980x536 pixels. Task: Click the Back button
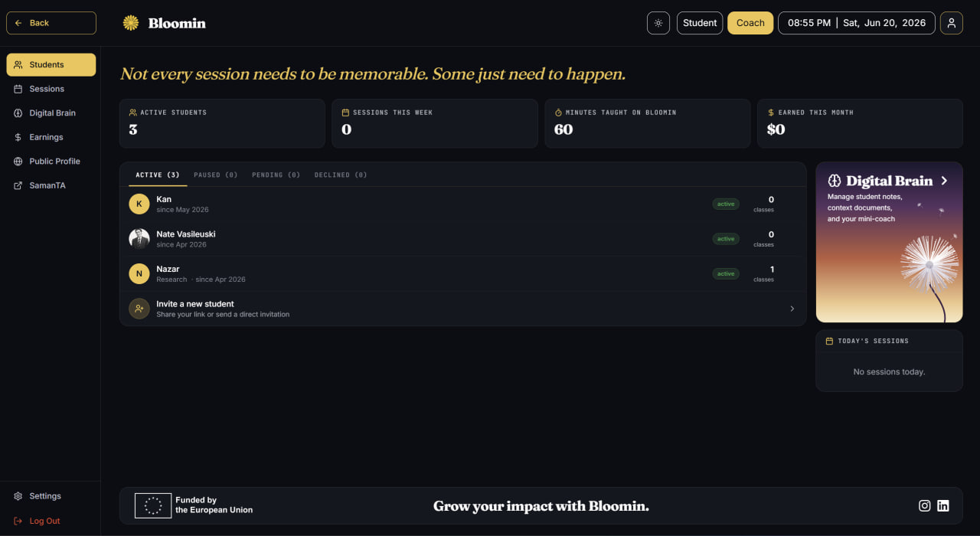point(51,23)
